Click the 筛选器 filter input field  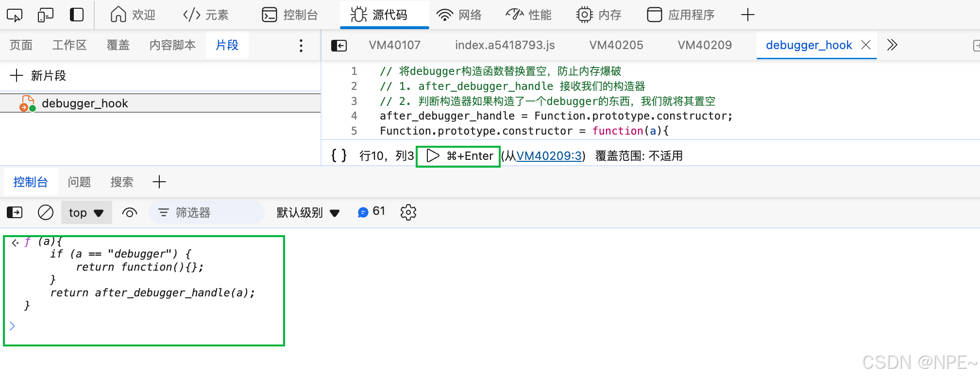pyautogui.click(x=209, y=213)
